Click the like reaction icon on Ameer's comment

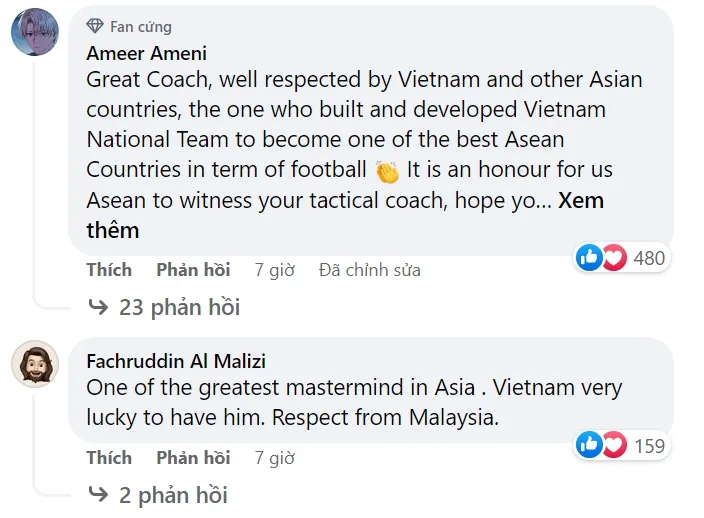590,258
